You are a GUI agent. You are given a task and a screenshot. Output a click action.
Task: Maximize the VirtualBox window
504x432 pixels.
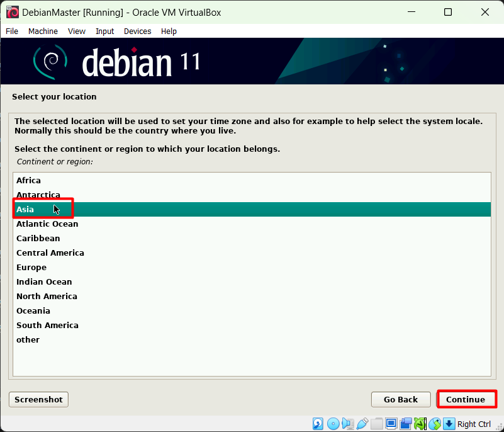click(x=448, y=12)
